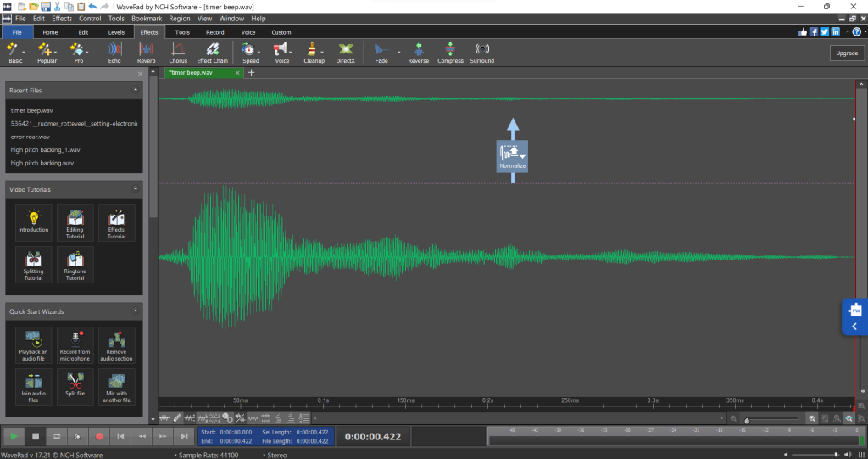Click the Paste clipboard icon
The height and width of the screenshot is (459, 868).
click(x=81, y=7)
